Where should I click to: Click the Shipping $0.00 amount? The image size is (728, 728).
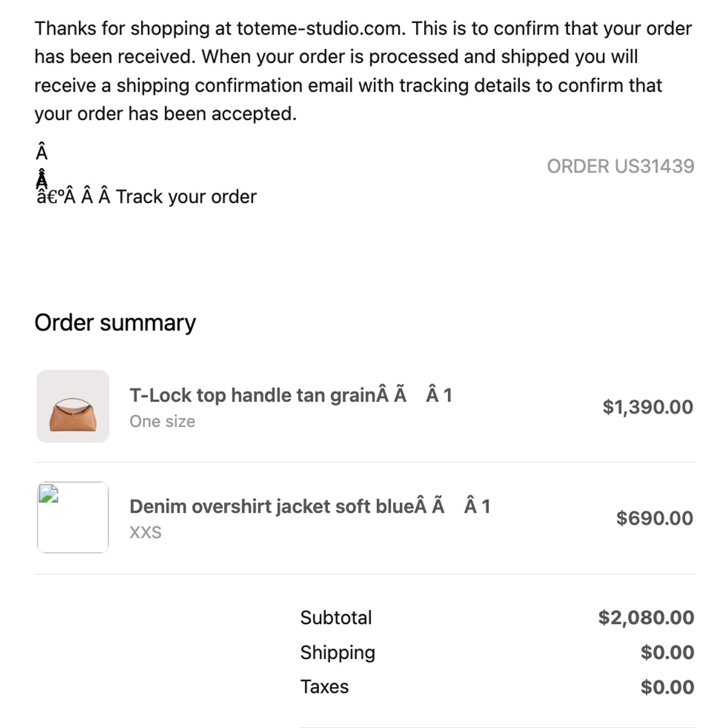667,652
